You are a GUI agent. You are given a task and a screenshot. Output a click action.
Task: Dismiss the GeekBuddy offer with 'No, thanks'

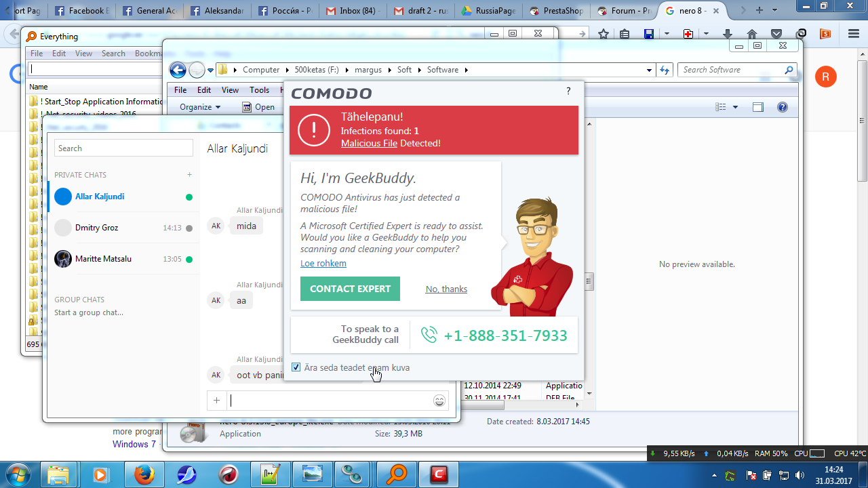pyautogui.click(x=446, y=289)
